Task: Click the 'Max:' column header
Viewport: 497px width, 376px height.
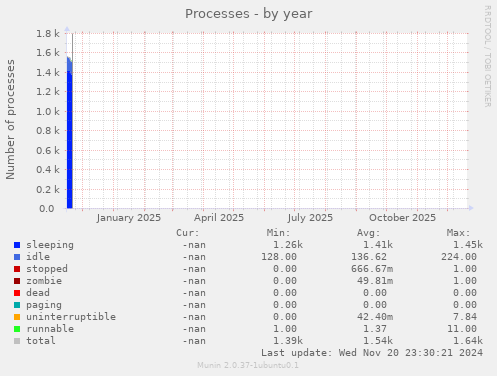Action: coord(458,233)
